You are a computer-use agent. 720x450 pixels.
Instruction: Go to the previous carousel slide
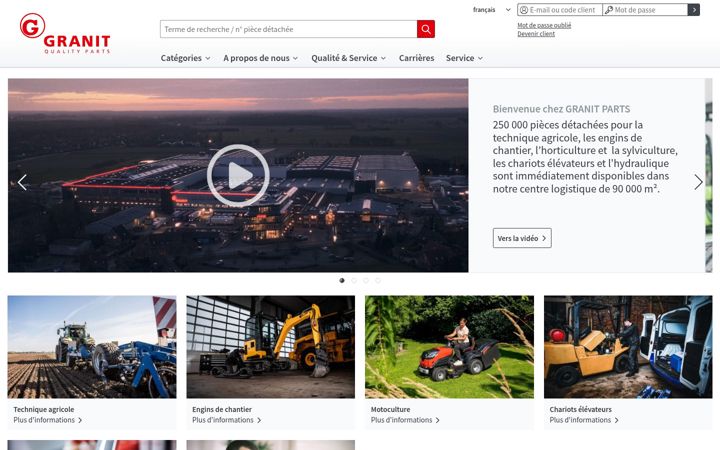[x=22, y=182]
